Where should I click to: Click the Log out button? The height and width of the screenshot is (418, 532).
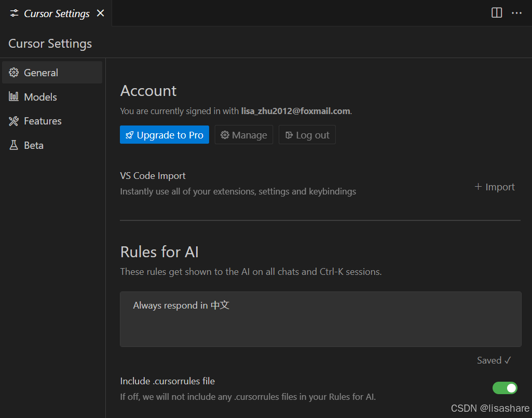click(307, 135)
